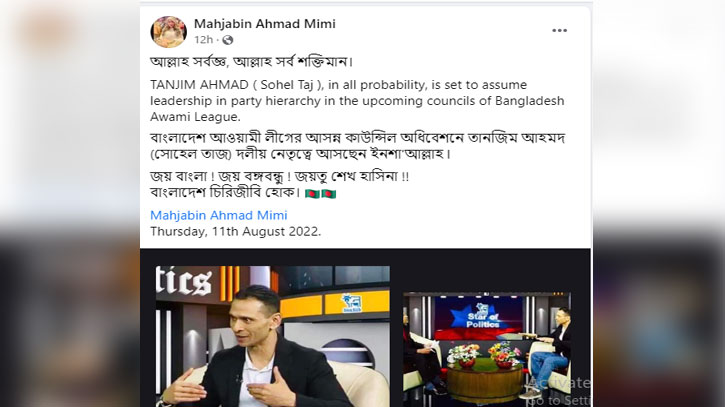Open author name Mahjabin Ahmad Mimi at top
This screenshot has height=407, width=725.
[x=264, y=24]
